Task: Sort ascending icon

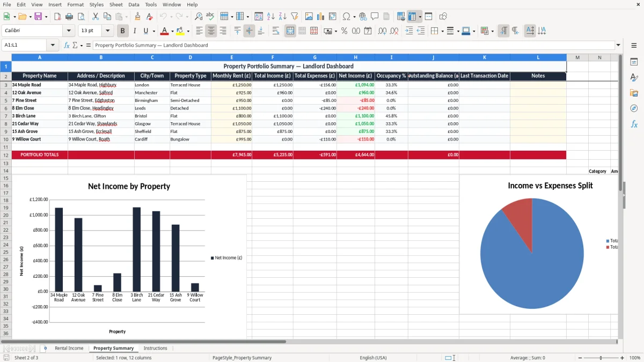Action: pos(271,17)
